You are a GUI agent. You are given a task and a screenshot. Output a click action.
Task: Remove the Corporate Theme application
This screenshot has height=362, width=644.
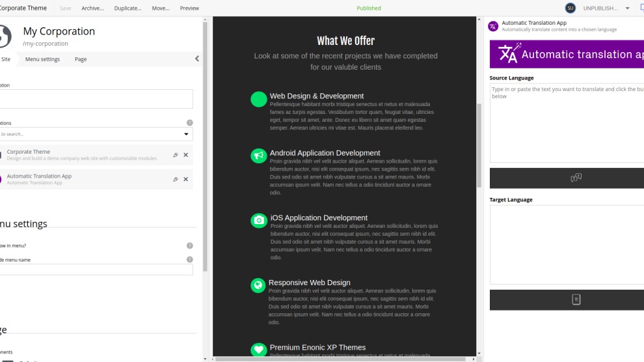point(185,155)
